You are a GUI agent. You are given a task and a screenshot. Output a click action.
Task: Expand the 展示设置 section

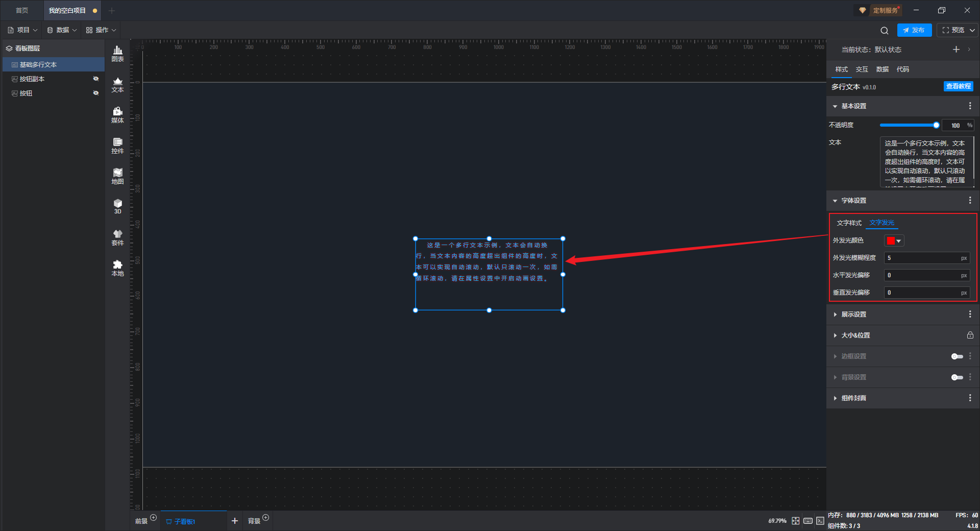coord(835,315)
